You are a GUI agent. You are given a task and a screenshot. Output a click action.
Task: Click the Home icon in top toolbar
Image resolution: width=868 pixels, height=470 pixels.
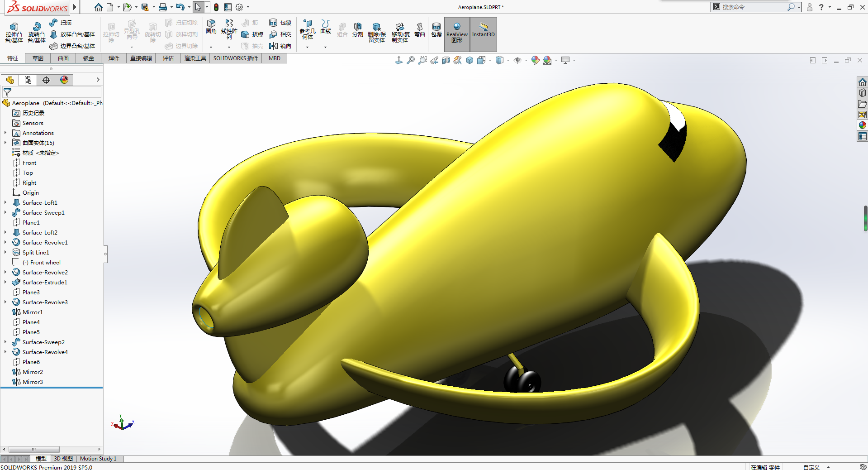coord(98,7)
